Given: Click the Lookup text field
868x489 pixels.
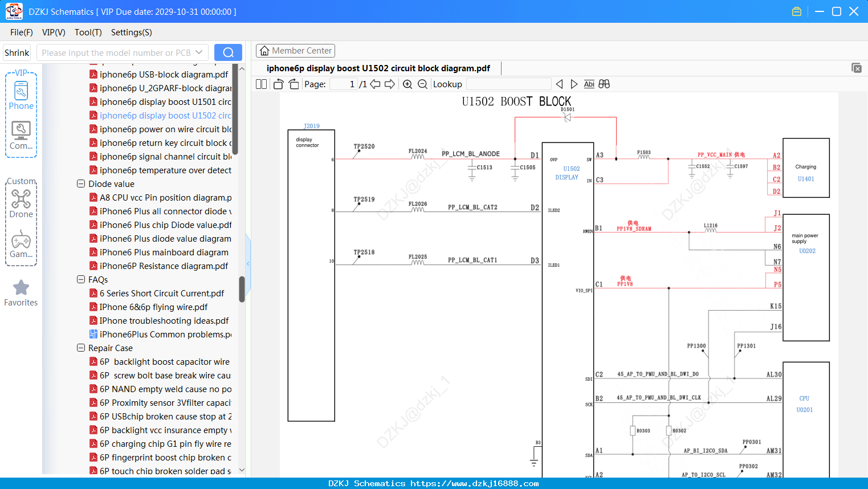Looking at the screenshot, I should click(509, 84).
